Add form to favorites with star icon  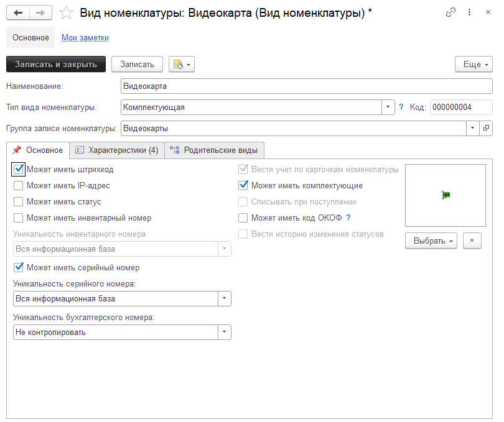tap(65, 13)
